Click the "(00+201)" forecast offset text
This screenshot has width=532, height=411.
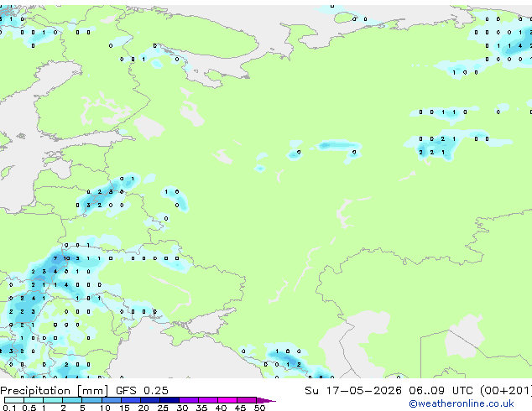click(x=505, y=391)
